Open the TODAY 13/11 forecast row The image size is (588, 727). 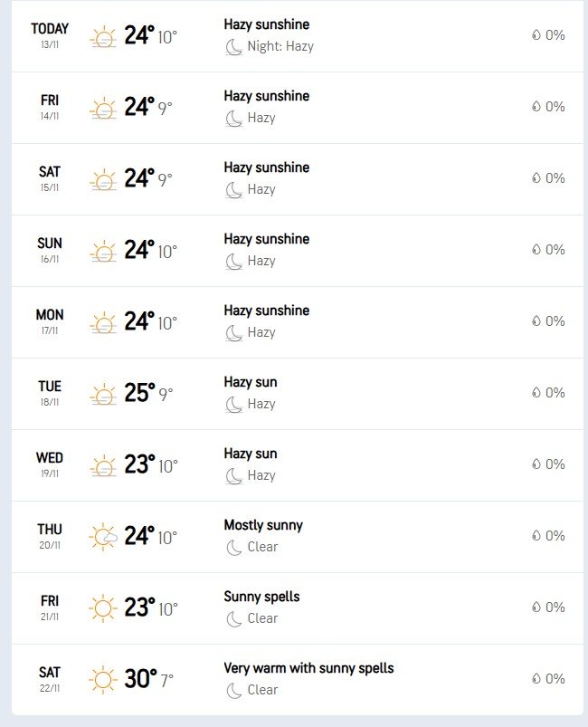coord(50,35)
